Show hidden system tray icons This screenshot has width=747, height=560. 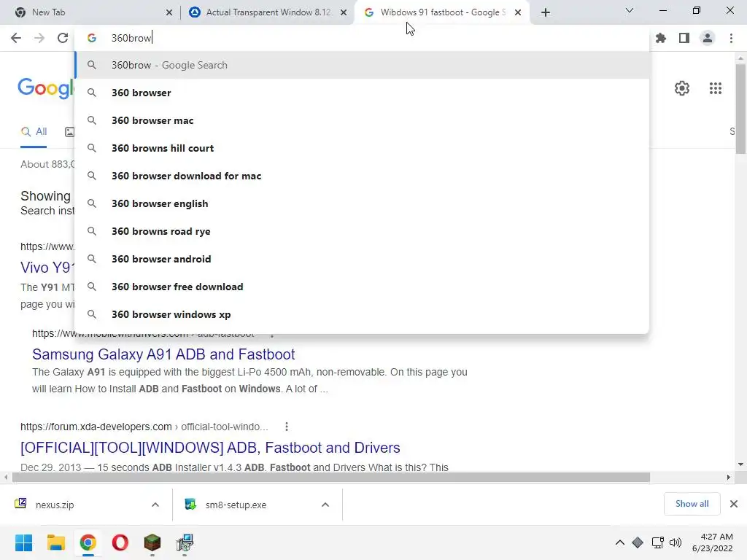620,542
